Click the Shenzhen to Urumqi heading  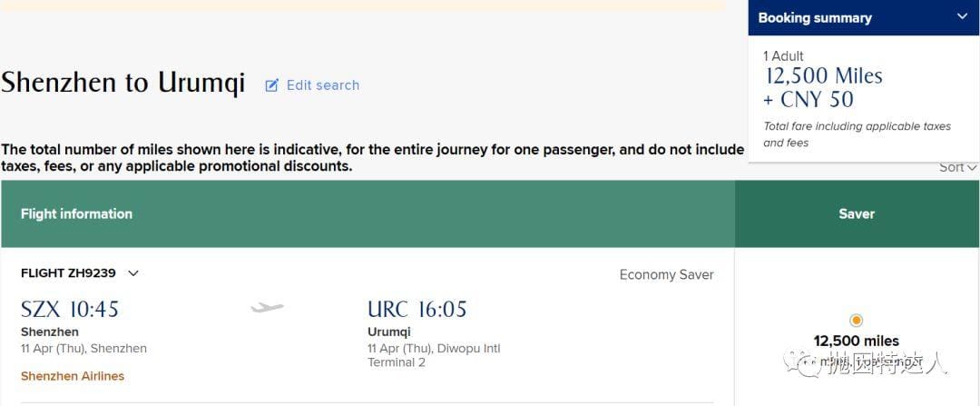pos(123,84)
